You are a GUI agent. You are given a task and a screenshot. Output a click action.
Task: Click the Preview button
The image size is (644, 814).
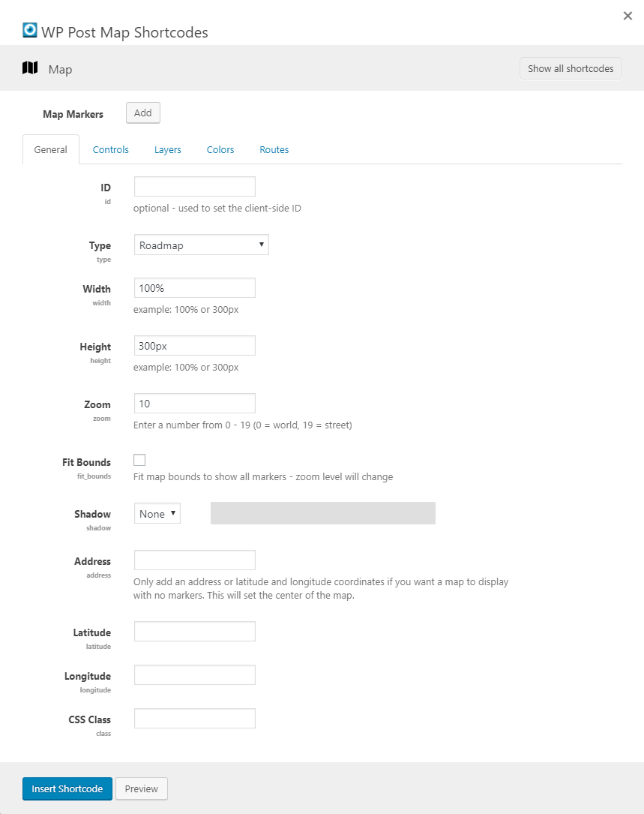tap(142, 788)
